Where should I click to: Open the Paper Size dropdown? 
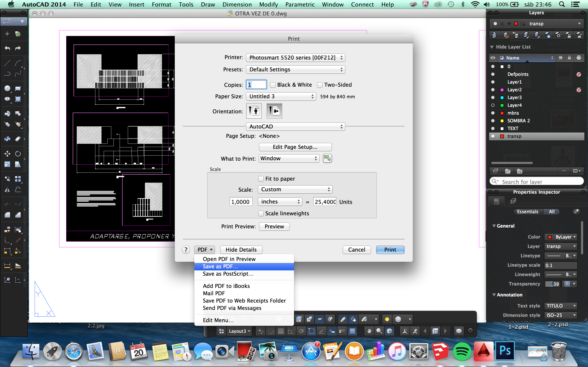pyautogui.click(x=281, y=96)
